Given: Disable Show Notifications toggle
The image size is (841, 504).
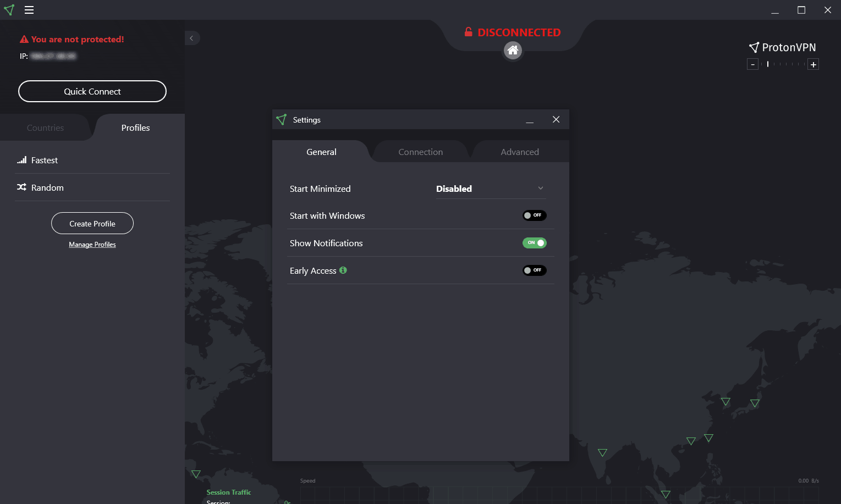Looking at the screenshot, I should tap(534, 243).
